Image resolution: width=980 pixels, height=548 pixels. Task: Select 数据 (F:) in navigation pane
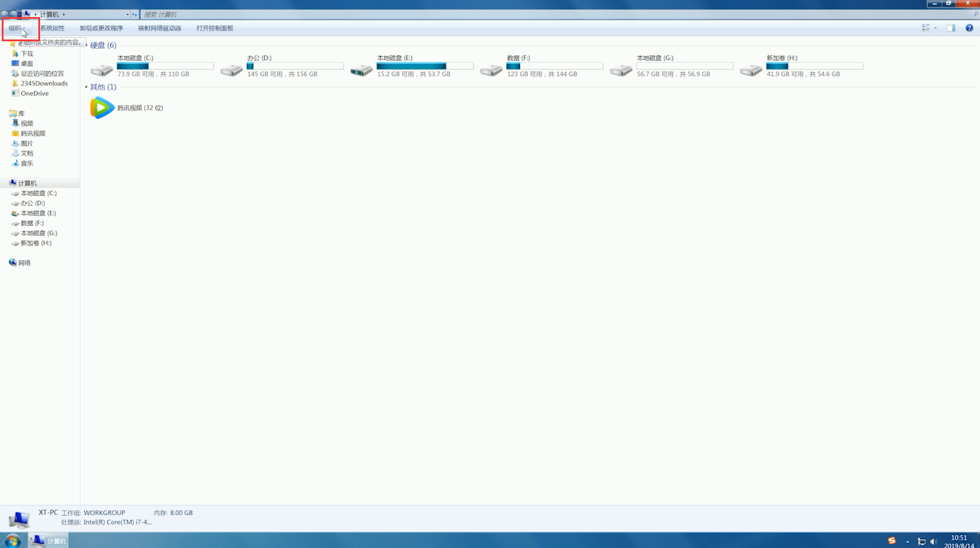point(32,223)
